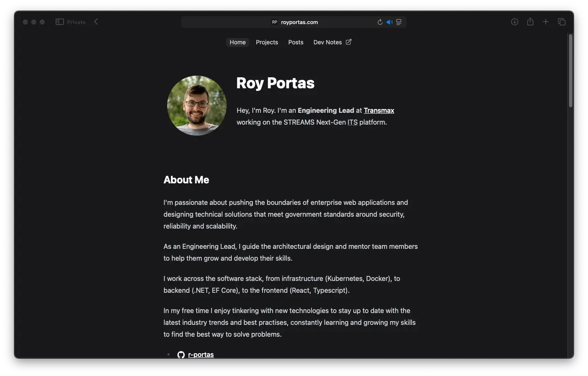Viewport: 588px width, 376px height.
Task: Click the GitHub icon beside r-portas
Action: pyautogui.click(x=181, y=354)
